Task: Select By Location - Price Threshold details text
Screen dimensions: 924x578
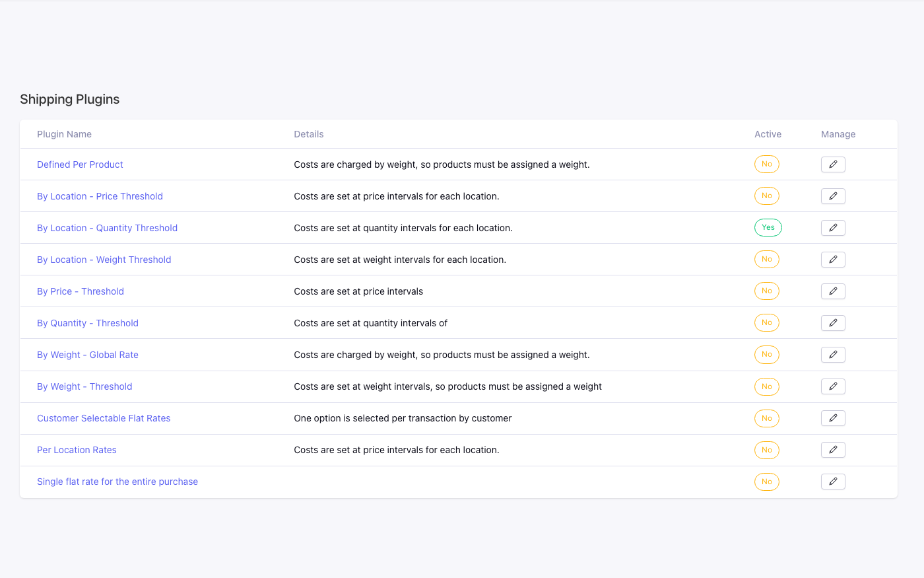Action: 397,196
